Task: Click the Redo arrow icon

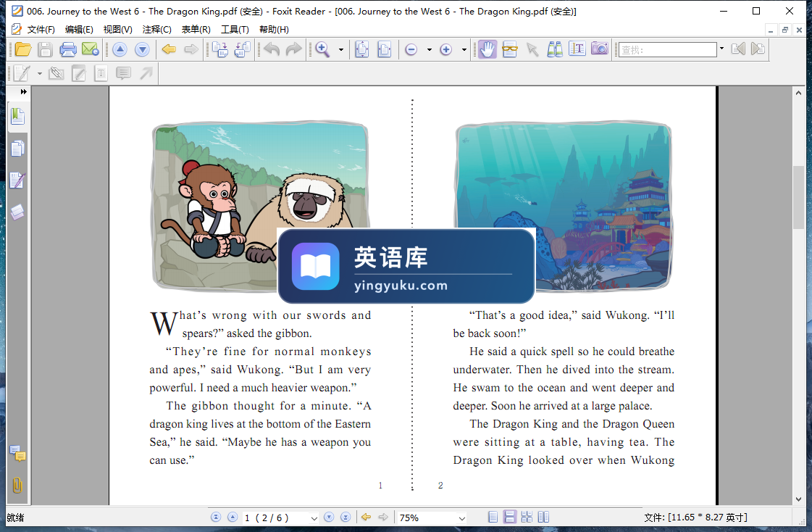Action: tap(293, 49)
